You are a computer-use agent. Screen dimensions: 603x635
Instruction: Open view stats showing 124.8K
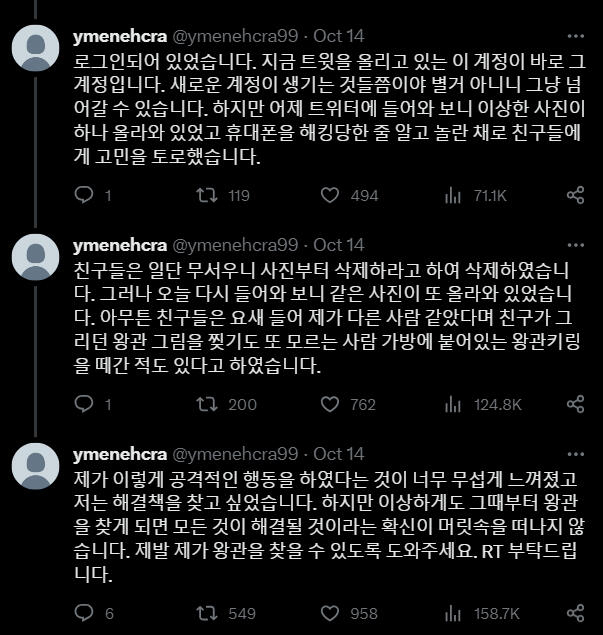click(453, 404)
